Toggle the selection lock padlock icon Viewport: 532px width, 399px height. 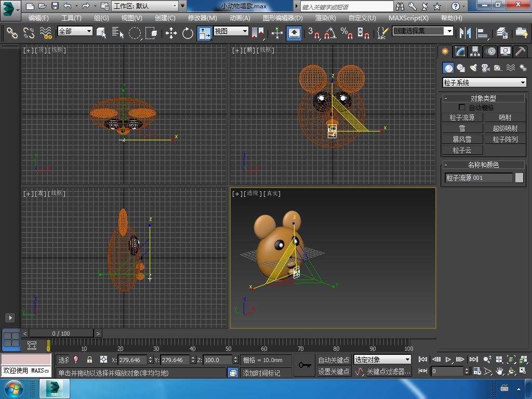89,360
